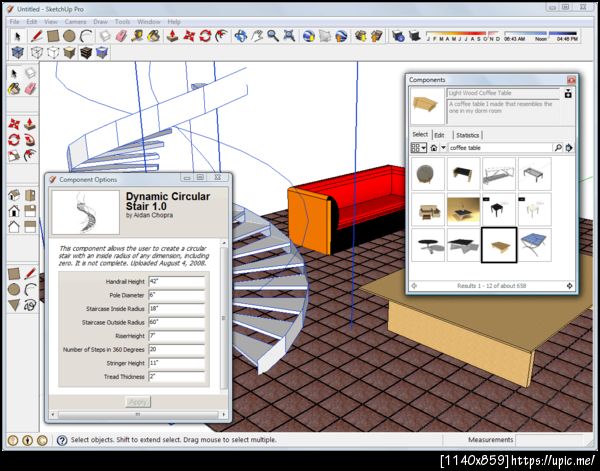Click the coffee table search field
Screen dimensions: 600x471
click(x=501, y=148)
